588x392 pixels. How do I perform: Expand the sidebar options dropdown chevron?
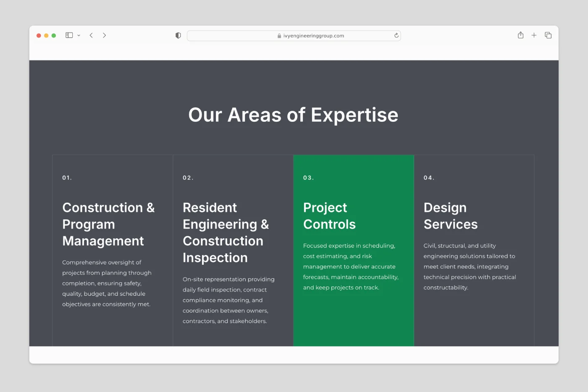pyautogui.click(x=79, y=36)
